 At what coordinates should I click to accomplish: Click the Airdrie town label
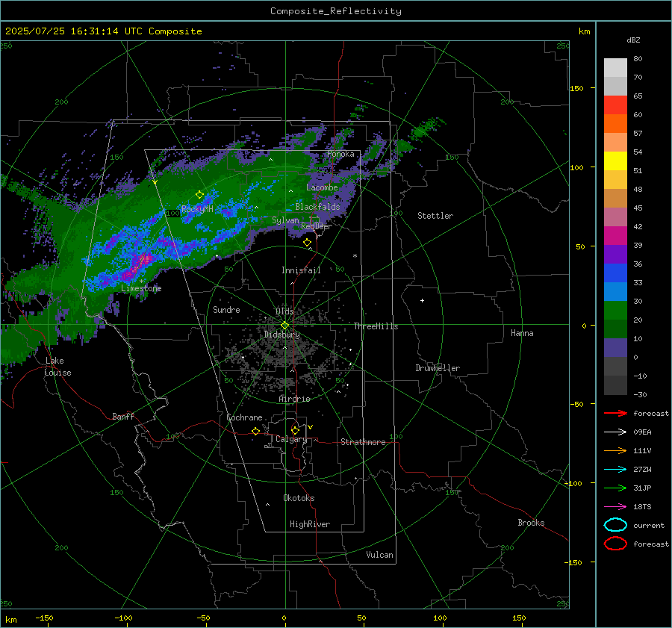click(294, 399)
